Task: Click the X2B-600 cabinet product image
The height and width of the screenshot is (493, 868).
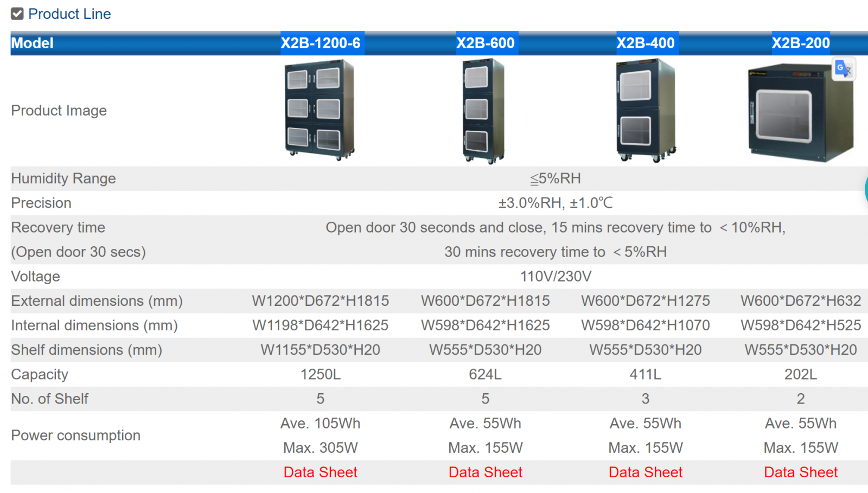Action: click(x=483, y=111)
